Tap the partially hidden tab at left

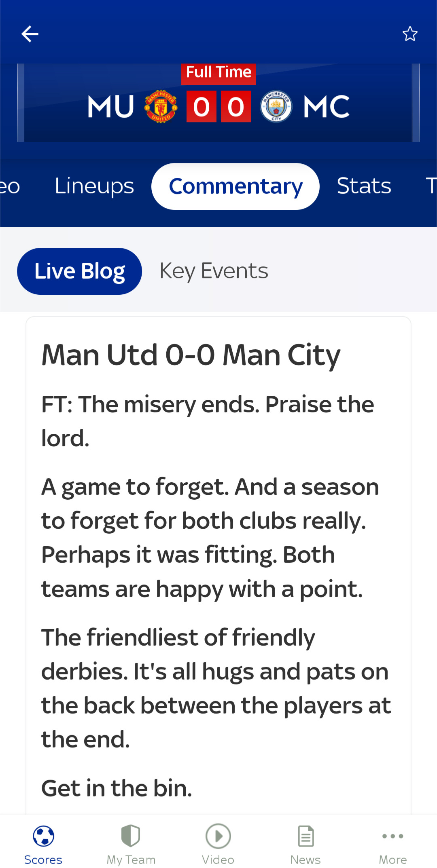[10, 186]
